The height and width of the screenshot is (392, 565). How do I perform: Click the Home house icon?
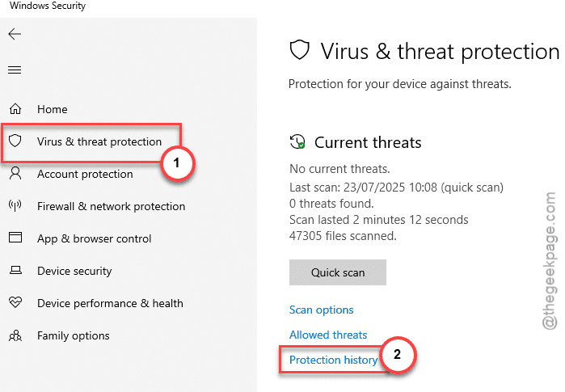tap(15, 108)
